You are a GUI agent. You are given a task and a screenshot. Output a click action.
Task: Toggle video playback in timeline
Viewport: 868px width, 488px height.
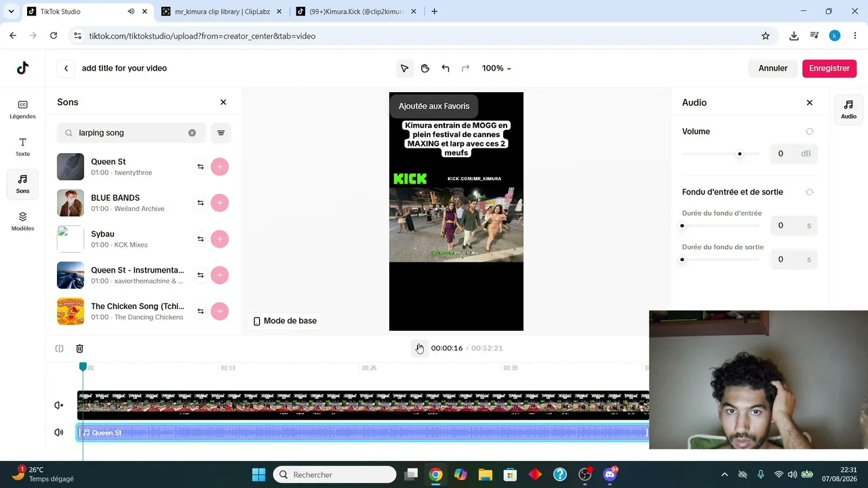tap(419, 348)
